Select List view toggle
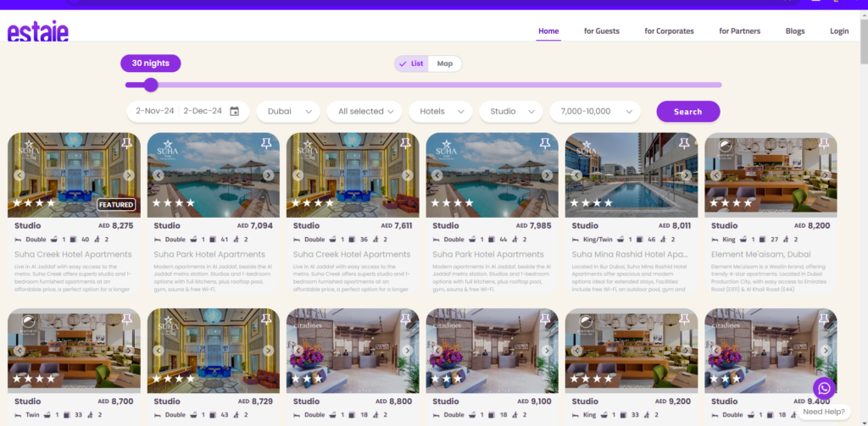This screenshot has height=426, width=868. coord(412,64)
